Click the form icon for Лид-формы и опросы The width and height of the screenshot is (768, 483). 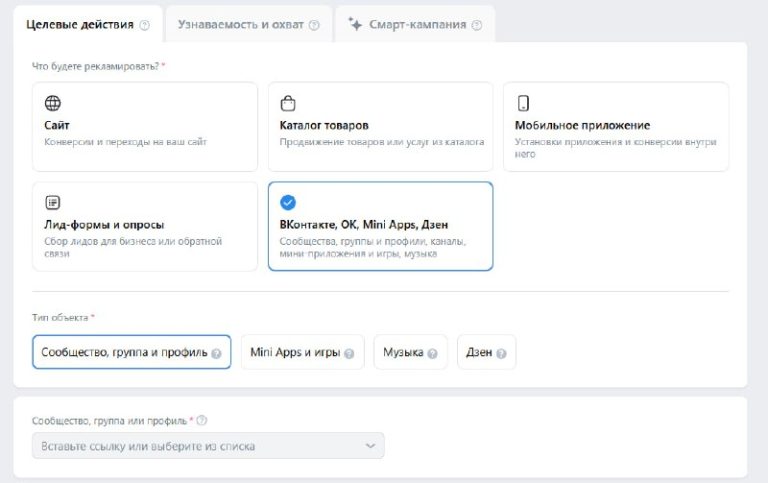pos(53,202)
